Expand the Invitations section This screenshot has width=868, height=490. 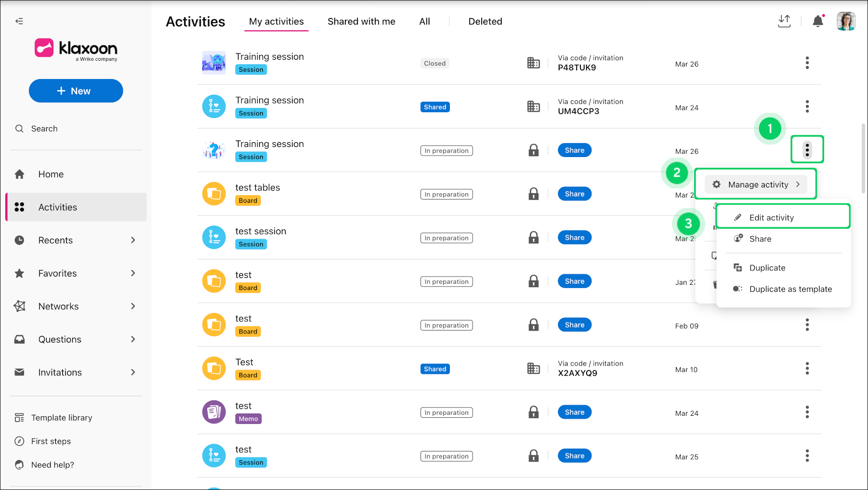133,372
